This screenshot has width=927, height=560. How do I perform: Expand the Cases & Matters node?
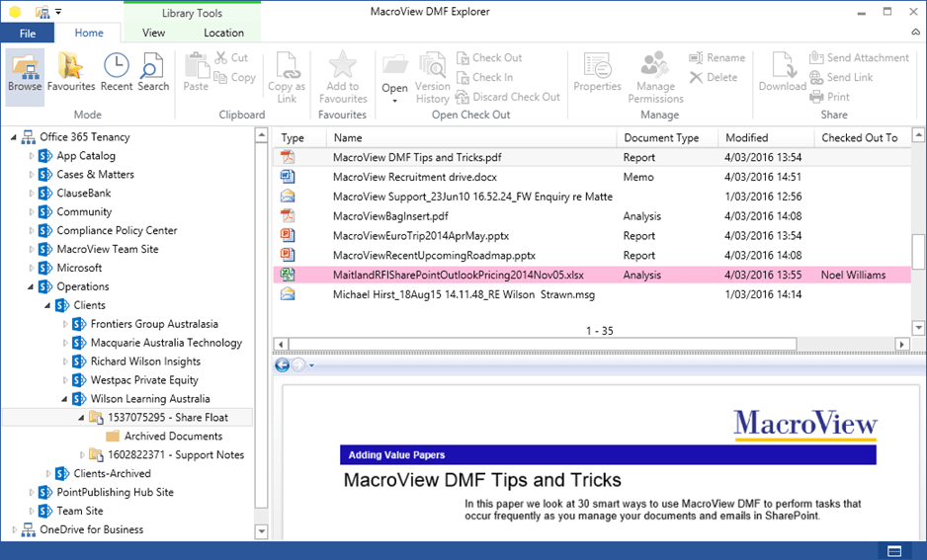click(32, 174)
